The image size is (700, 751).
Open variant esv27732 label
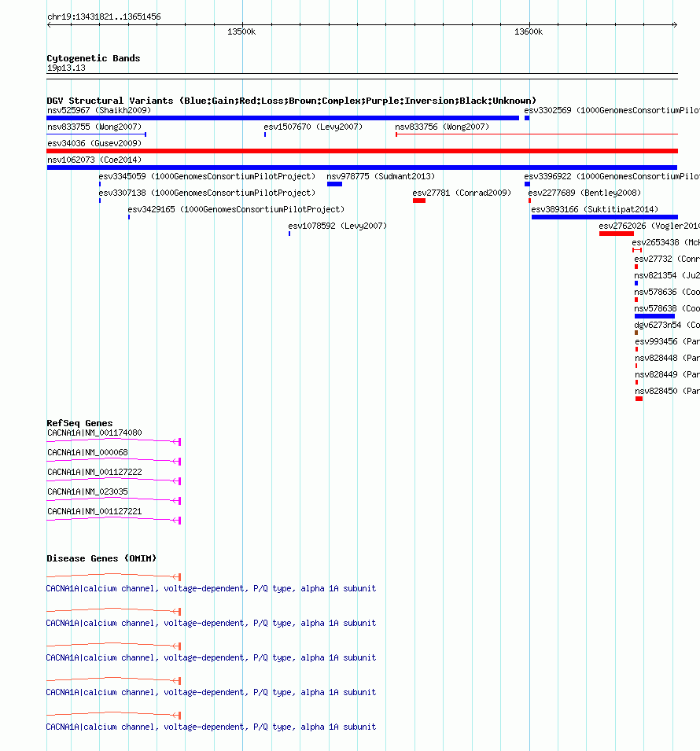click(x=667, y=259)
